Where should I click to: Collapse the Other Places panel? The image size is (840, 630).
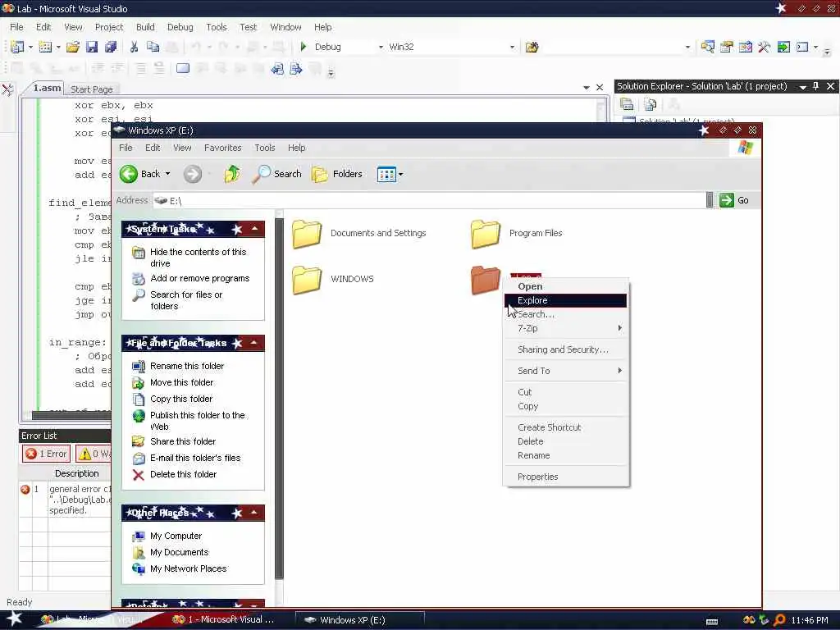coord(255,513)
